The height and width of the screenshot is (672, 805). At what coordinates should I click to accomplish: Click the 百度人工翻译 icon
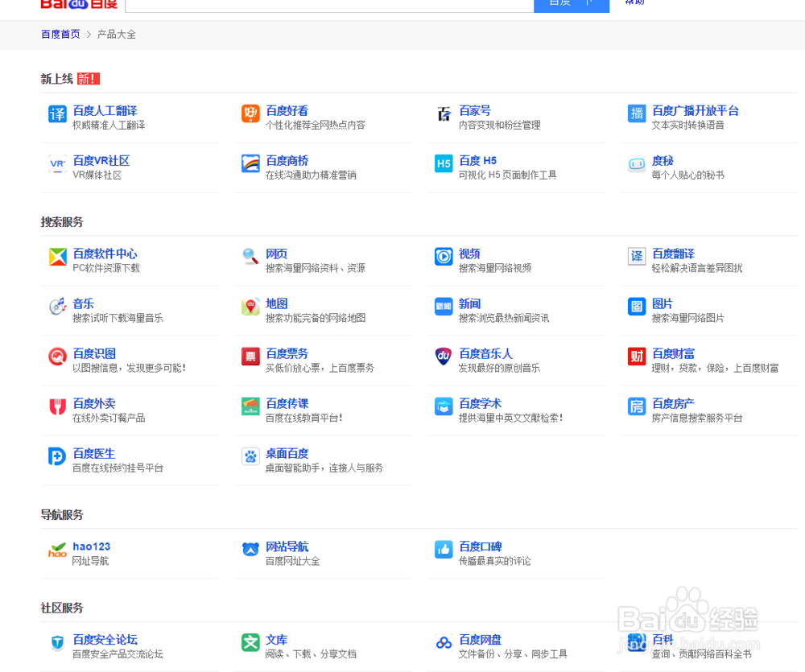pyautogui.click(x=57, y=113)
